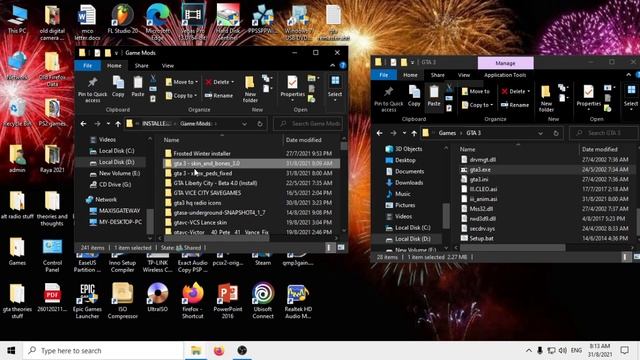Open Firefox from taskbar
Viewport: 640px width, 360px height.
pyautogui.click(x=219, y=351)
